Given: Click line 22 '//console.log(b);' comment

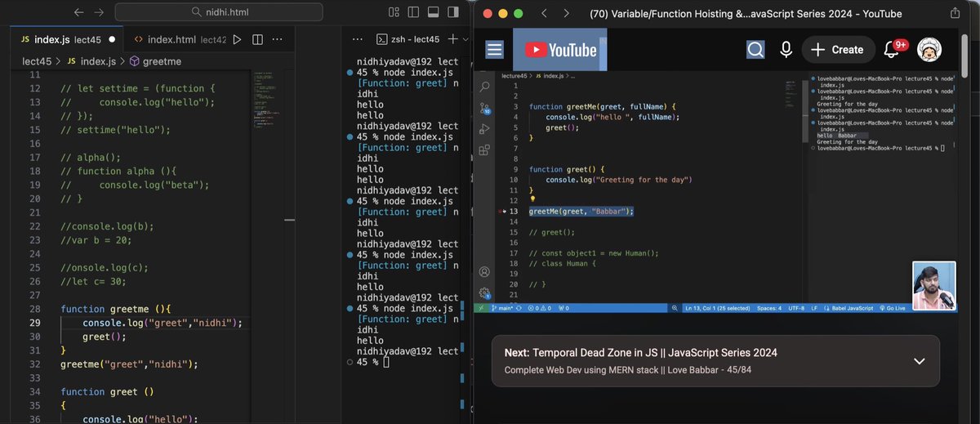Looking at the screenshot, I should coord(107,226).
